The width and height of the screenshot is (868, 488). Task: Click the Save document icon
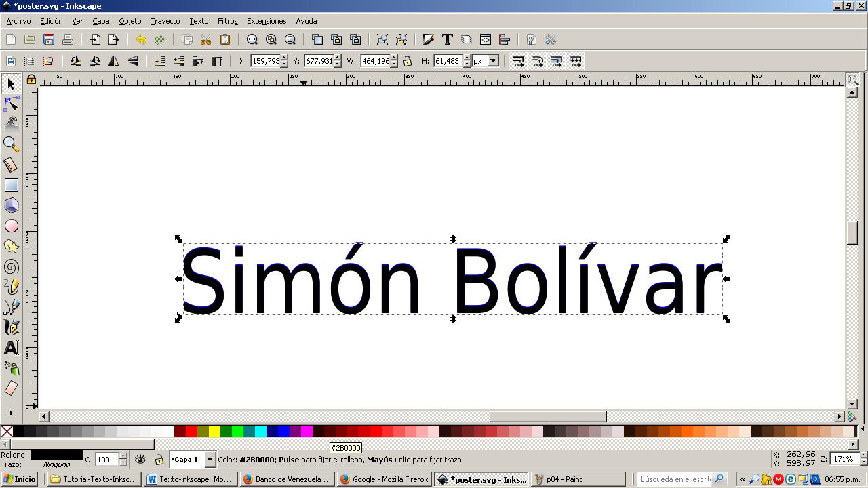point(49,40)
